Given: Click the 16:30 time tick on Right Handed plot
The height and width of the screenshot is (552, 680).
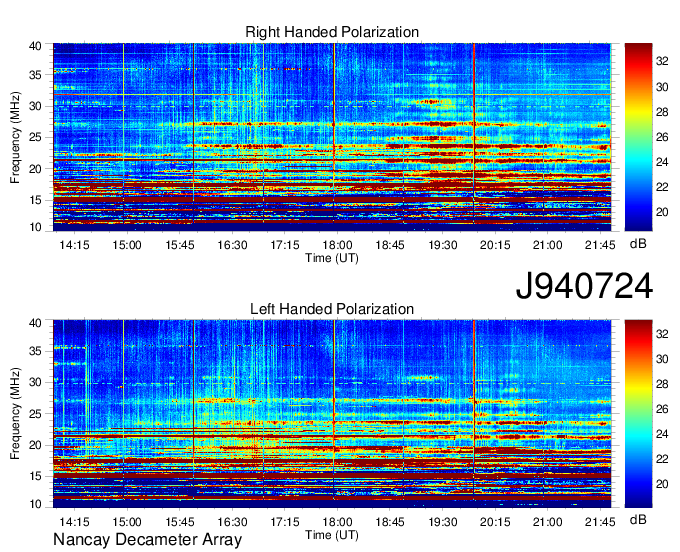Looking at the screenshot, I should click(x=232, y=245).
